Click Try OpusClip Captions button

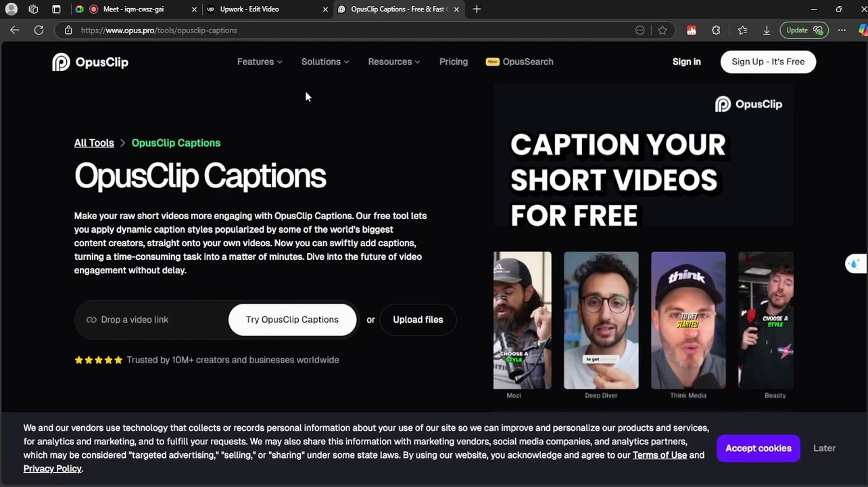click(292, 320)
